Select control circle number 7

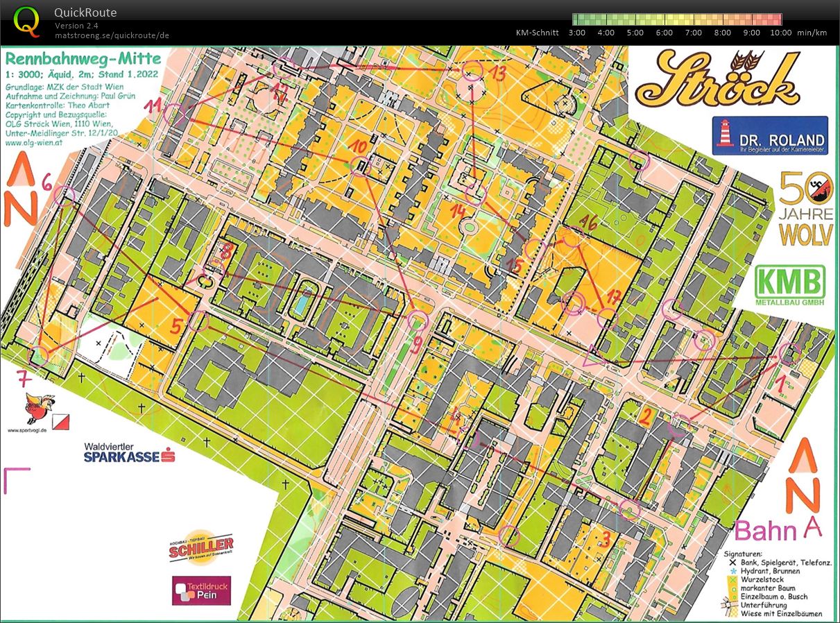pyautogui.click(x=39, y=356)
